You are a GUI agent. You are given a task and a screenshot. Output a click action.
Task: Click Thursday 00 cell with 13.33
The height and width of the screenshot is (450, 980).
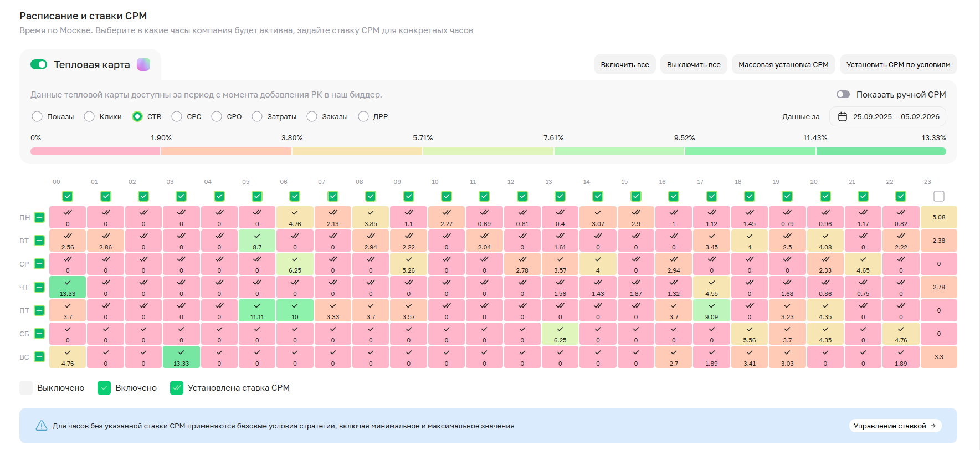click(x=68, y=287)
